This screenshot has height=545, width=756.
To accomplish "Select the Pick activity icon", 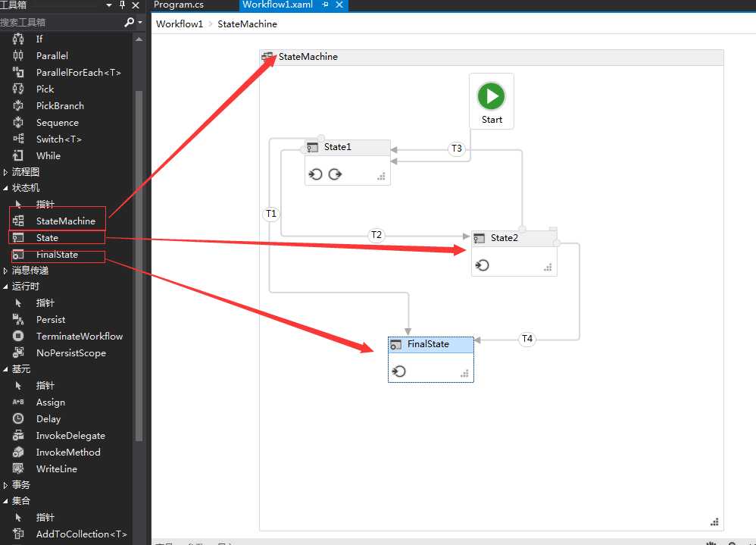I will (18, 89).
